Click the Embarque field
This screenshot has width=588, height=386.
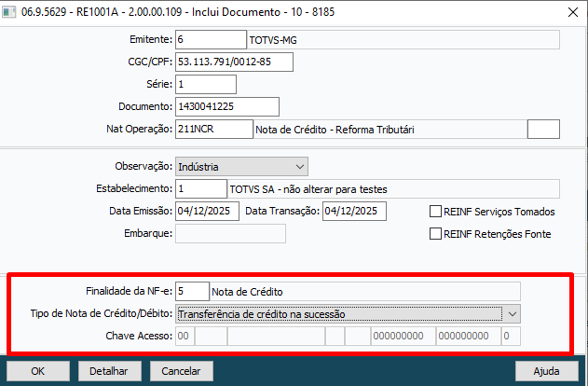click(x=230, y=233)
